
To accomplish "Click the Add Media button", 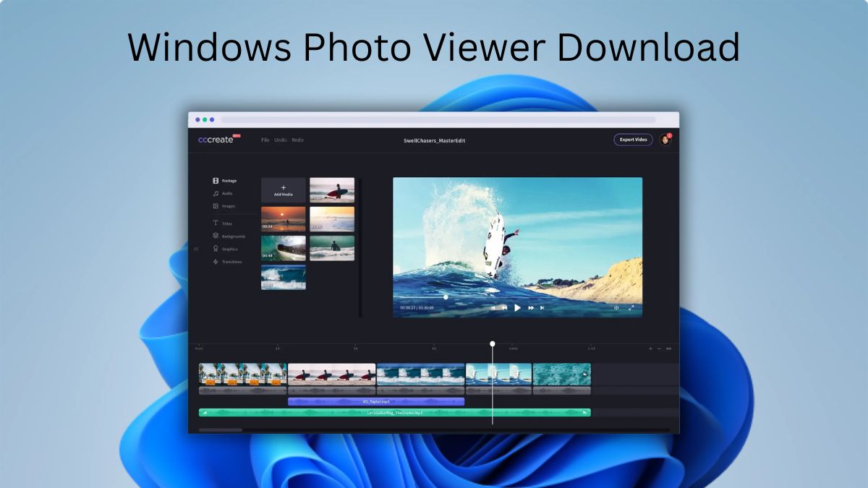I will point(284,190).
